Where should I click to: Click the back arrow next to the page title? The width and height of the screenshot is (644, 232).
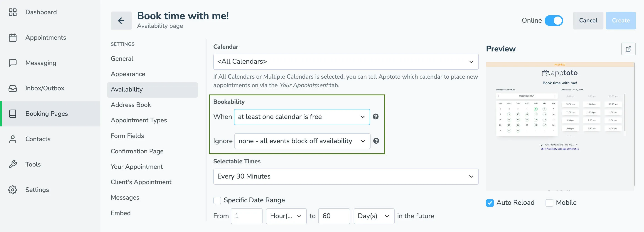tap(121, 20)
